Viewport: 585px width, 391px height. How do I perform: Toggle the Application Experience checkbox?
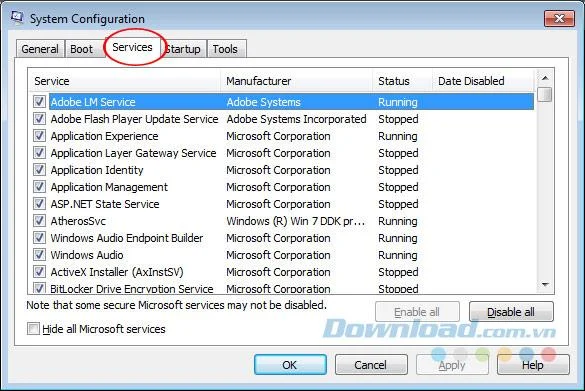tap(39, 136)
